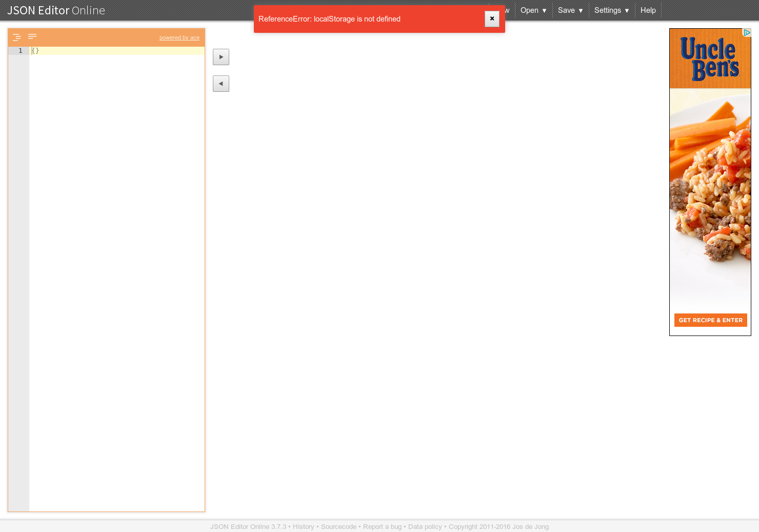Expand the Open dropdown menu

[532, 10]
